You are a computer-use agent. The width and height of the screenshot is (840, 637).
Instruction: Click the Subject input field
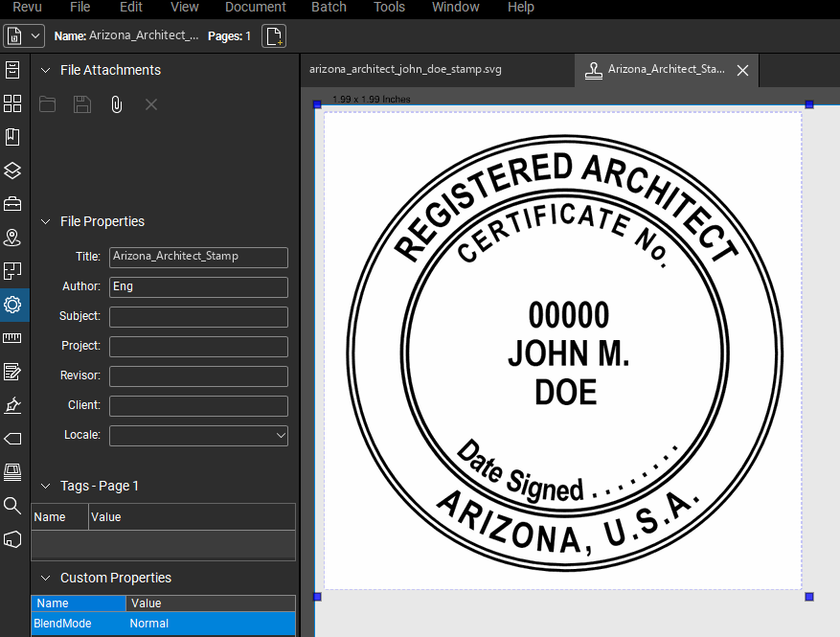click(x=199, y=317)
